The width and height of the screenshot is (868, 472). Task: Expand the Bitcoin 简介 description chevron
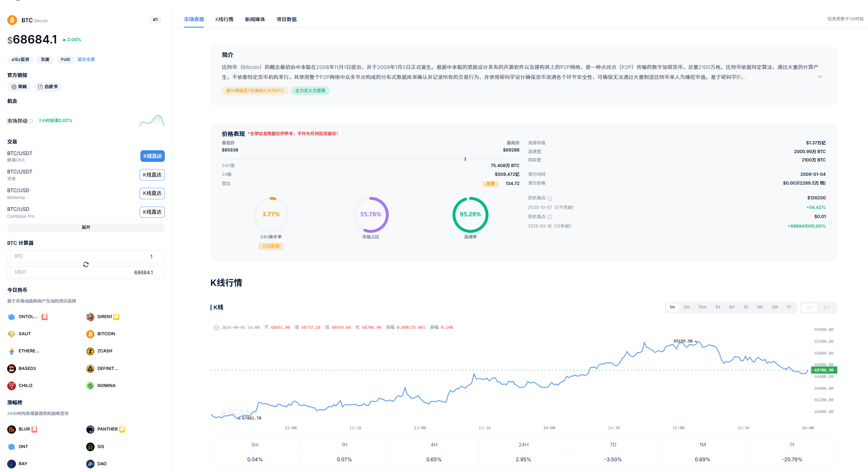tap(820, 76)
